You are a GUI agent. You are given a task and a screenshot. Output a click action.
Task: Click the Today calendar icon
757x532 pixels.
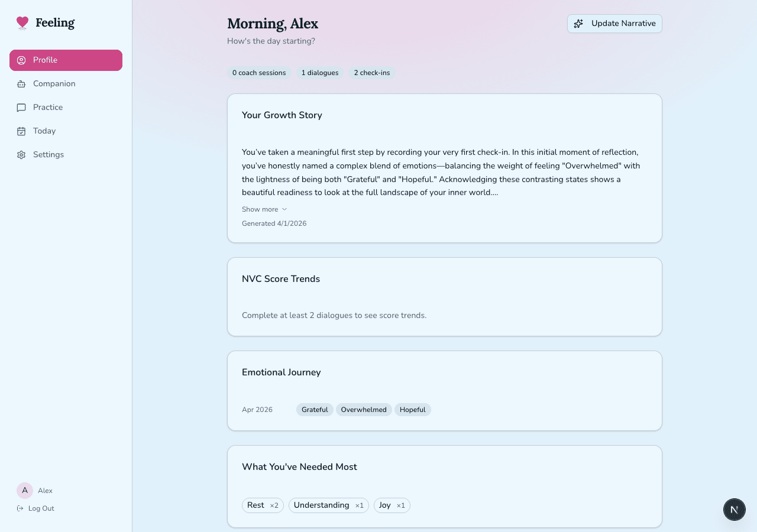(x=21, y=131)
